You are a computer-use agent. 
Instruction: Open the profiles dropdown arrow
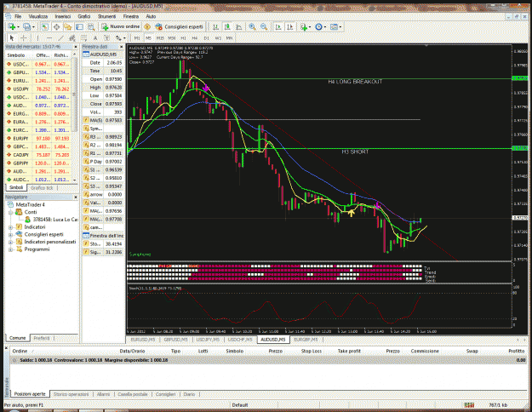(33, 26)
